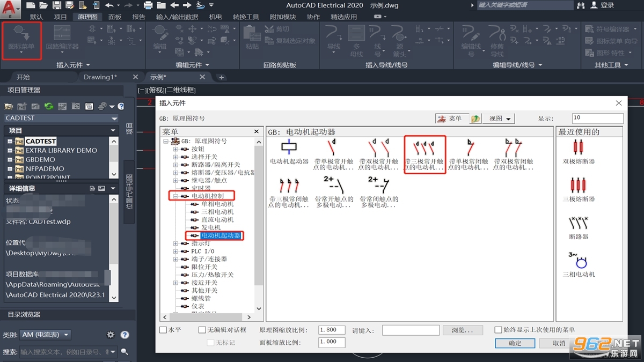Pick recently used 三极熔断器 symbol
The width and height of the screenshot is (644, 362).
point(579,189)
